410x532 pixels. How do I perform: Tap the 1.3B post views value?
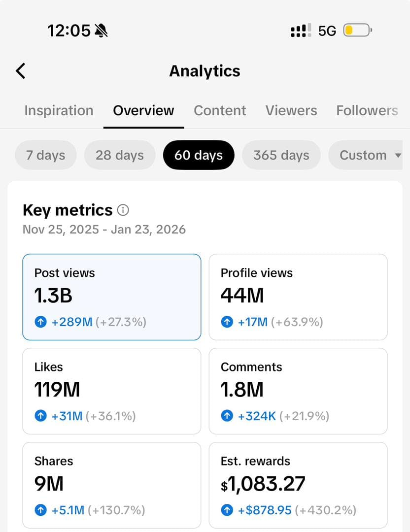tap(53, 295)
